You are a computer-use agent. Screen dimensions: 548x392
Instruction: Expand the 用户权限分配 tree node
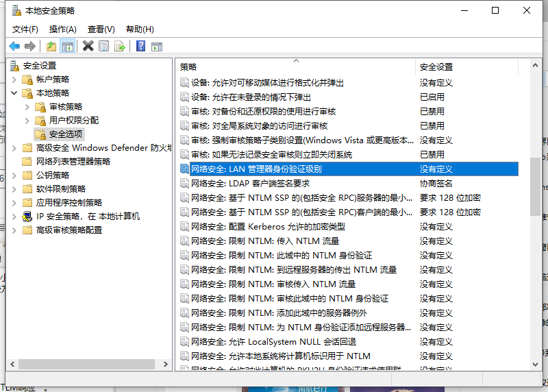click(x=27, y=121)
